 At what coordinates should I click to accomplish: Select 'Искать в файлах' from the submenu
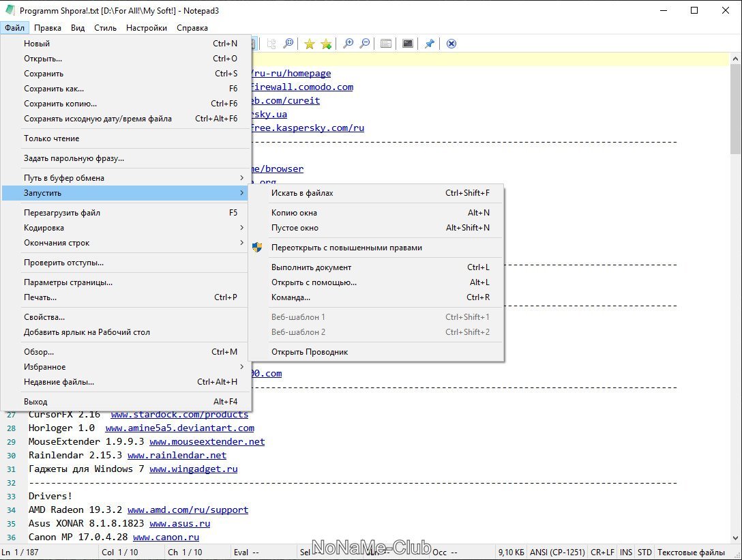[x=302, y=193]
